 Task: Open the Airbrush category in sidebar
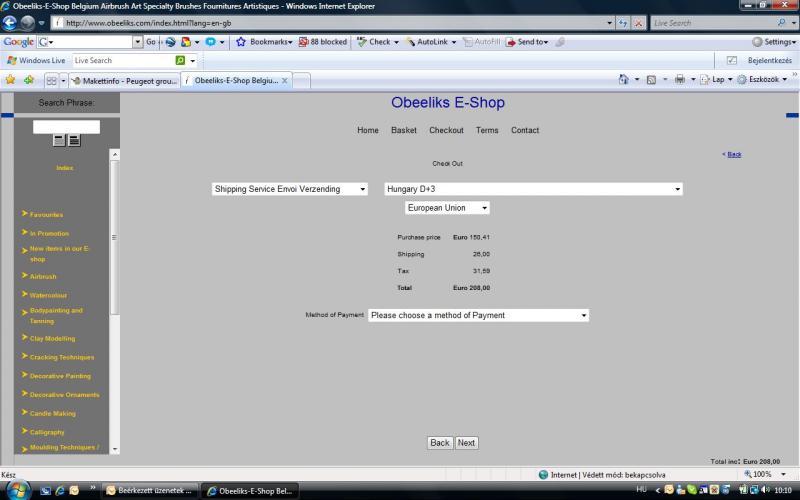tap(43, 276)
